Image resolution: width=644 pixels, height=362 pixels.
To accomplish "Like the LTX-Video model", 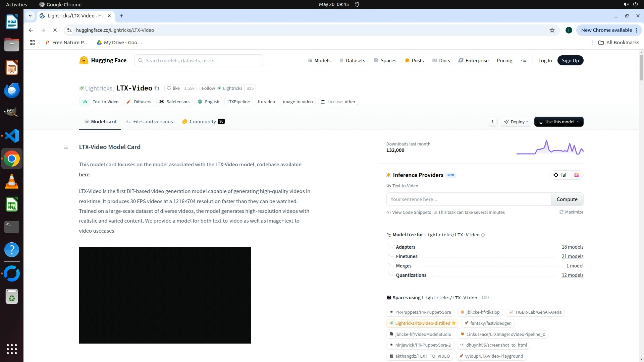I will point(173,88).
